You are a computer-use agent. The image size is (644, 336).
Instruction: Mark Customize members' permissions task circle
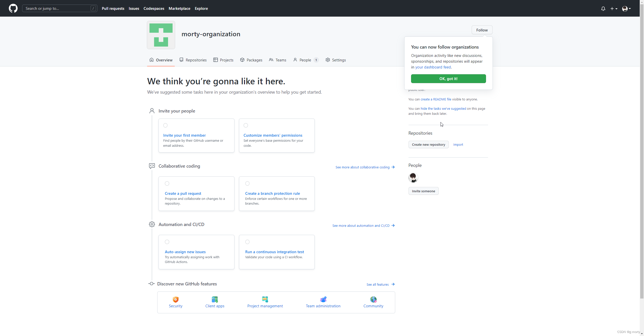point(246,125)
